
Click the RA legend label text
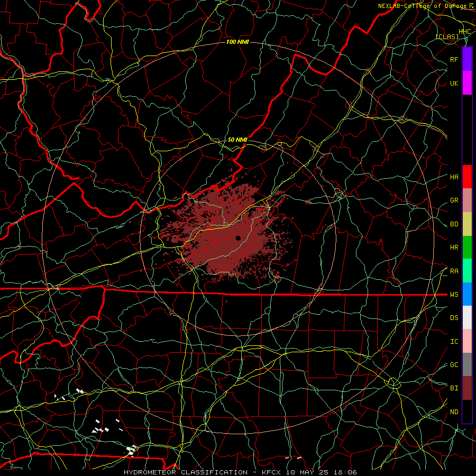click(454, 271)
